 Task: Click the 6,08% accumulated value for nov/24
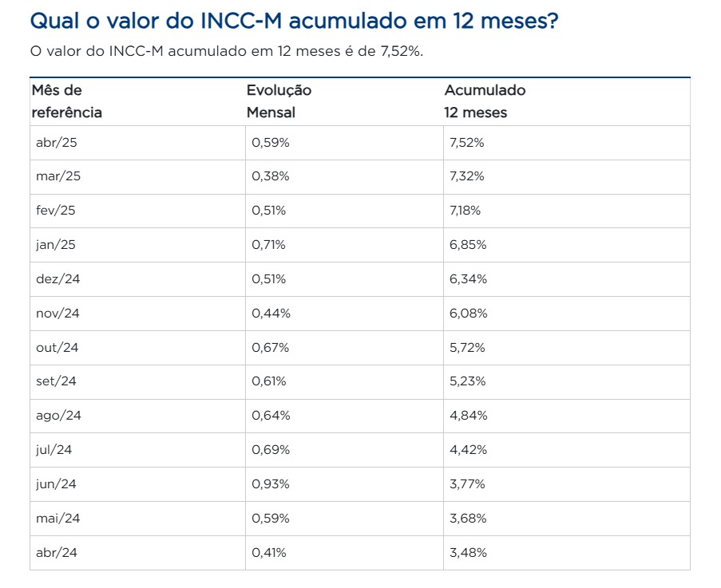point(468,314)
